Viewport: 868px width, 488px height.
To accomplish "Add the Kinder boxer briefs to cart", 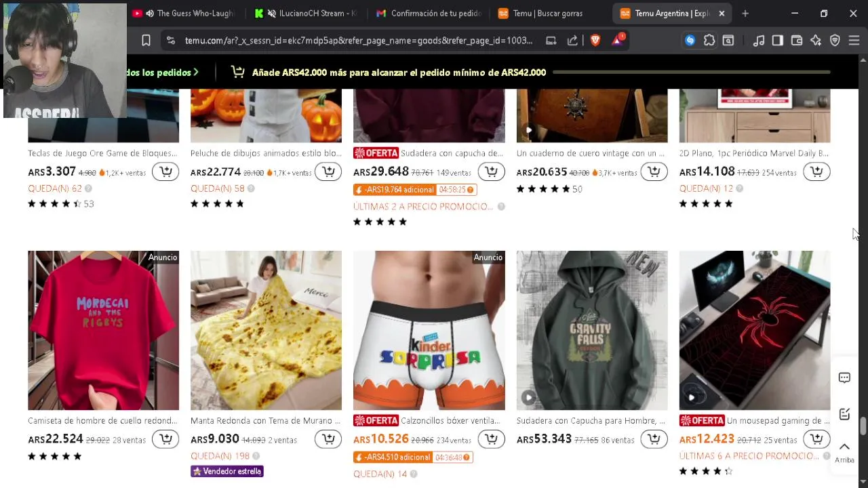I will point(491,439).
